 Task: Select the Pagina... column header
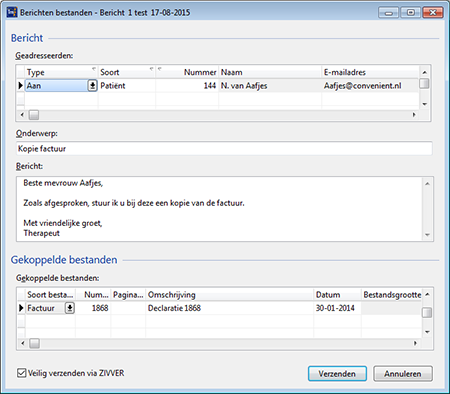(128, 295)
